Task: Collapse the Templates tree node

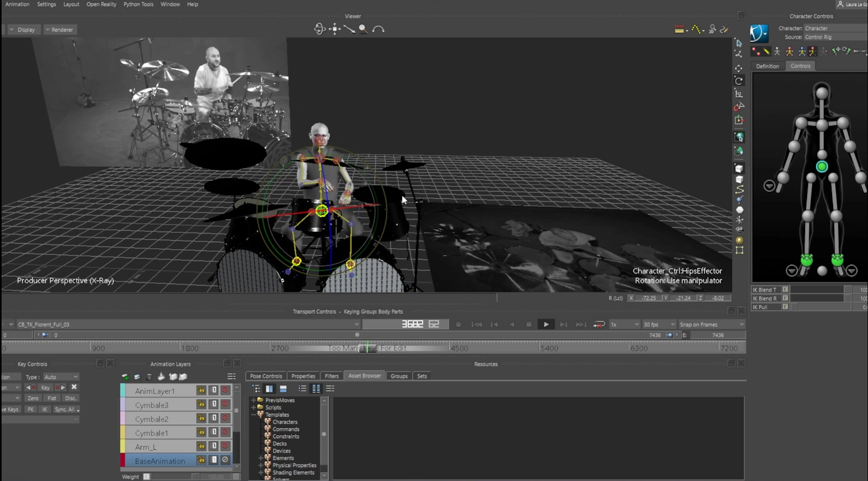Action: tap(254, 415)
